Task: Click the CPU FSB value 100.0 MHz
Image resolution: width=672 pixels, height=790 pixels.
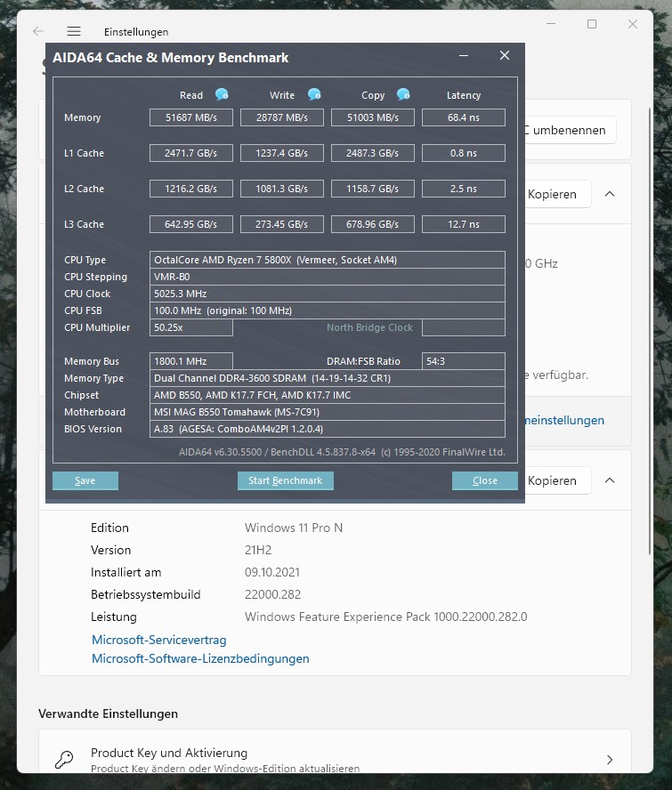Action: (328, 310)
